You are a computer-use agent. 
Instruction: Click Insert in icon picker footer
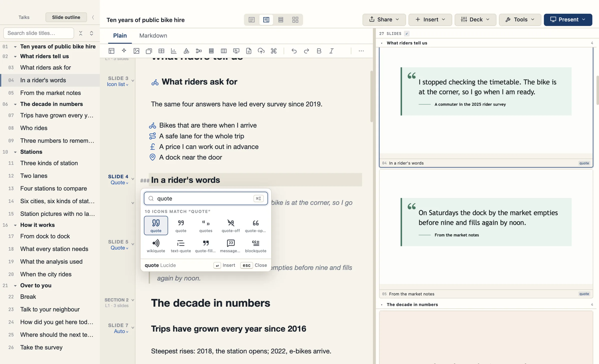pyautogui.click(x=224, y=265)
